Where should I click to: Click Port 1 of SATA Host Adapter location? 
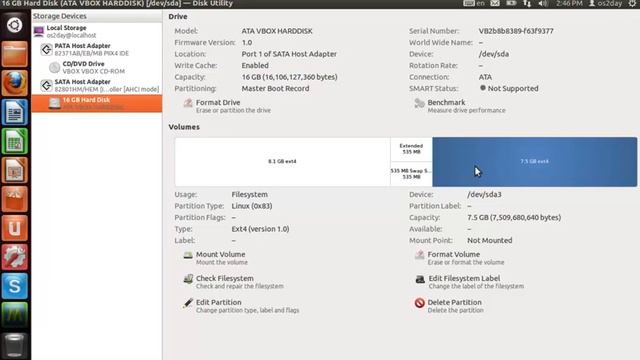289,54
